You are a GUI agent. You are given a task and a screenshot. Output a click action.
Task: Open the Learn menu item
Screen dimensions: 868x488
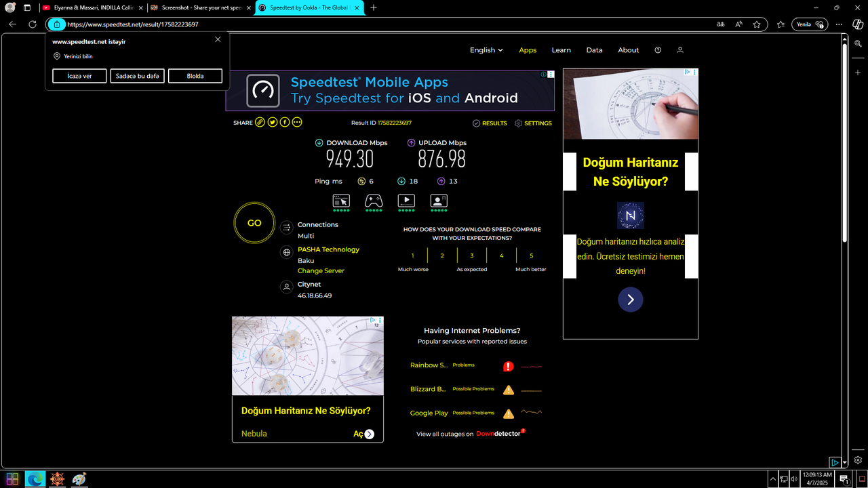(x=561, y=50)
